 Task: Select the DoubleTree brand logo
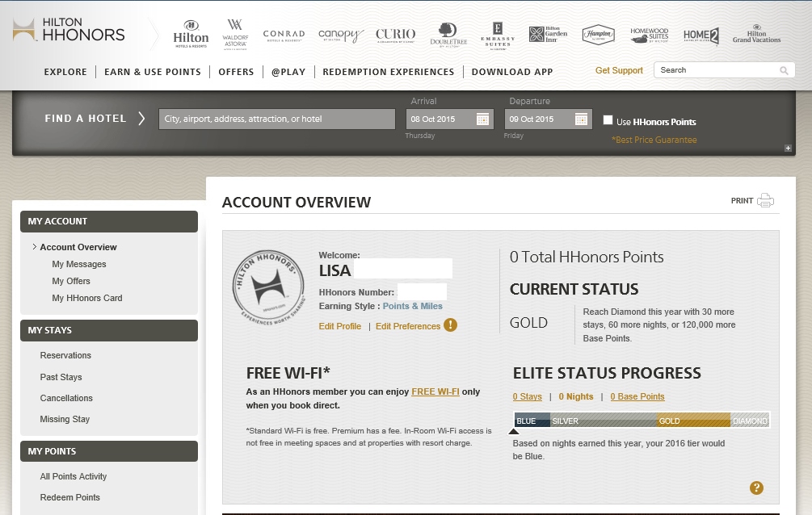coord(448,35)
